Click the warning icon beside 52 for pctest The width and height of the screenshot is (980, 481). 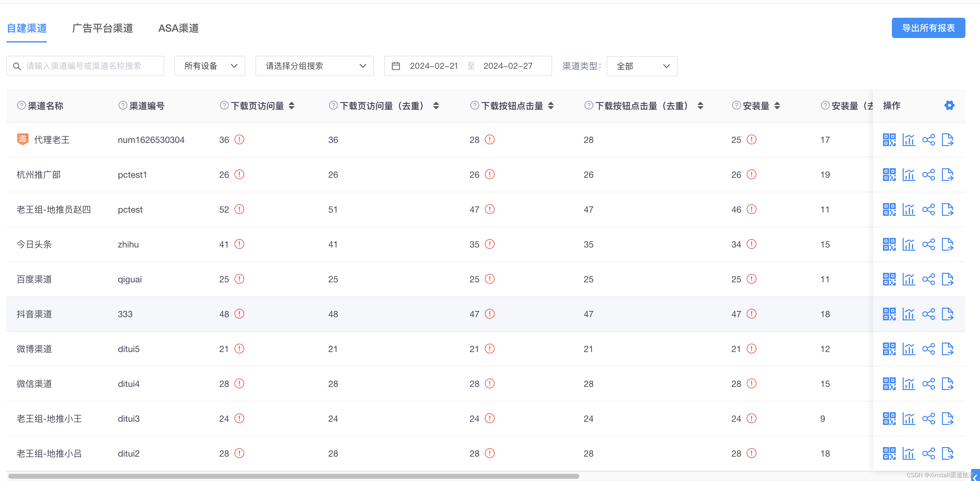tap(239, 209)
